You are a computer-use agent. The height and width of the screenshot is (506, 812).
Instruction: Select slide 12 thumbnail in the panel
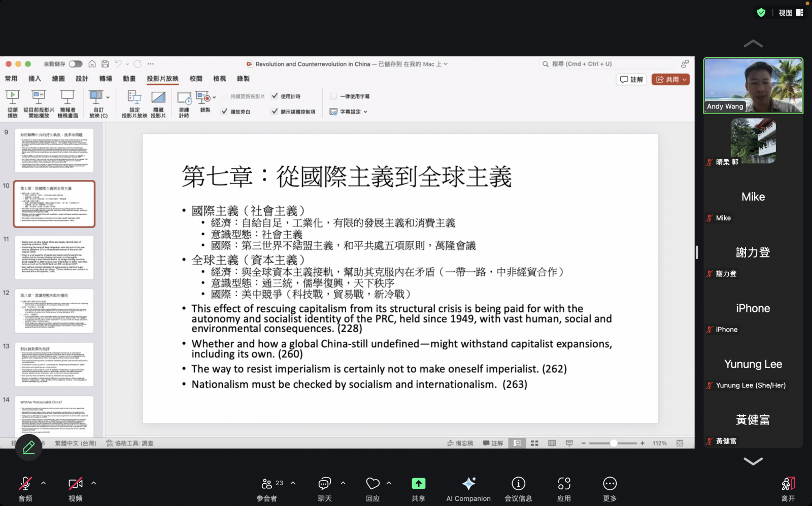click(x=54, y=311)
